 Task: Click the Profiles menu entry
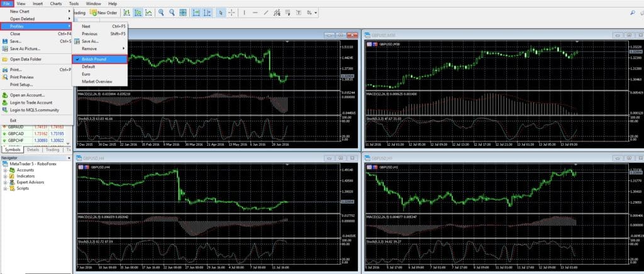click(36, 26)
